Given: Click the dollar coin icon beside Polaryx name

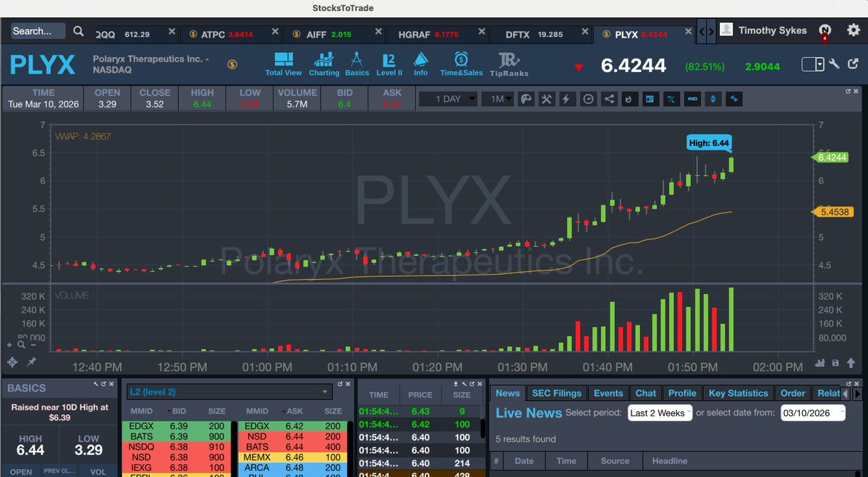Looking at the screenshot, I should [x=232, y=64].
